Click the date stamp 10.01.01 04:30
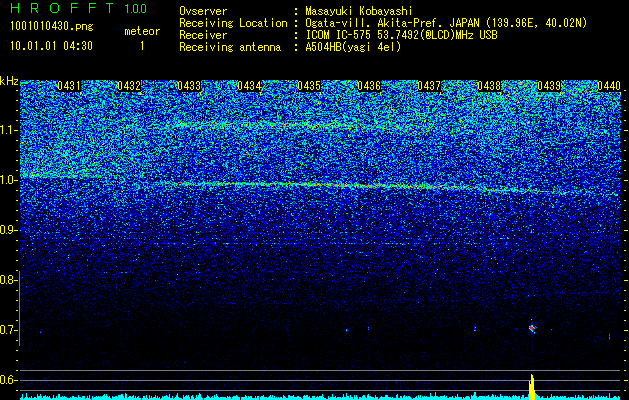629x400 pixels. (x=51, y=46)
